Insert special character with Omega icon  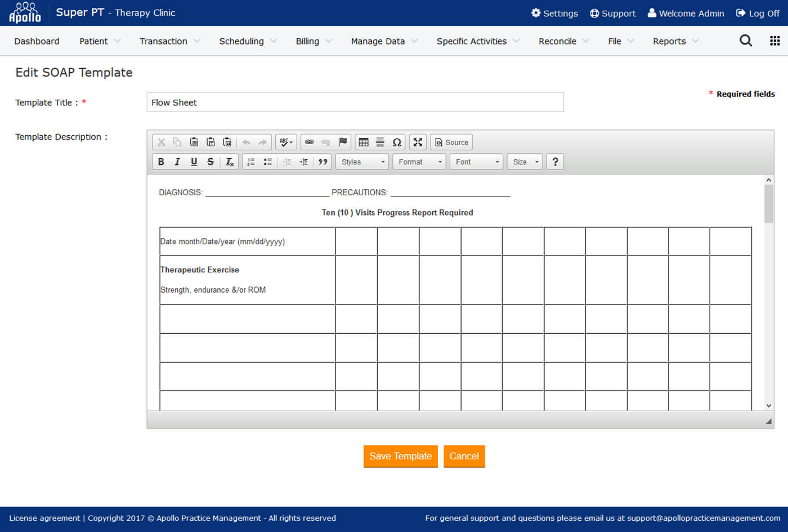[x=397, y=142]
